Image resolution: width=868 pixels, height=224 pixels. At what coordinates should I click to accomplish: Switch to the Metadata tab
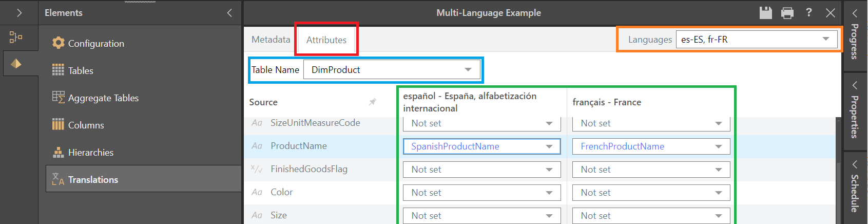click(x=271, y=40)
